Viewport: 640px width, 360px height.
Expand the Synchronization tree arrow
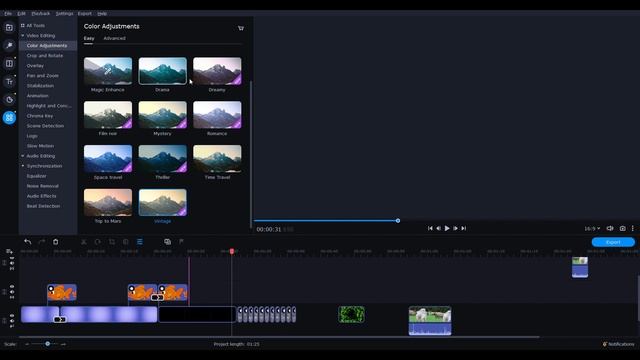coord(23,166)
